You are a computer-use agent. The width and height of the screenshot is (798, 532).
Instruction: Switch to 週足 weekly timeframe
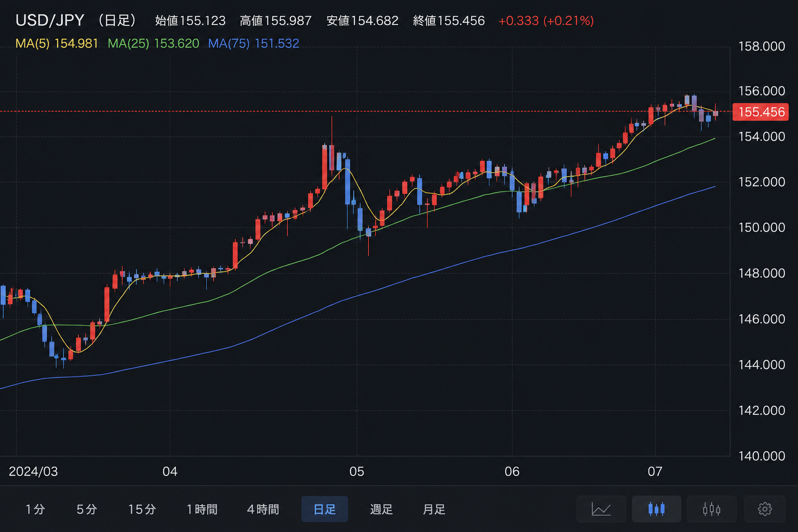tap(381, 509)
